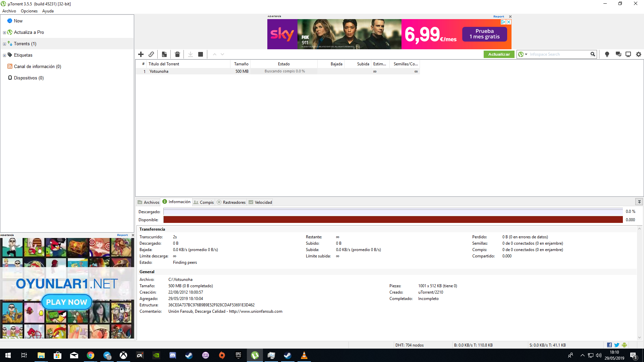Screen dimensions: 644x362
Task: Open the Ayuda menu
Action: 48,11
